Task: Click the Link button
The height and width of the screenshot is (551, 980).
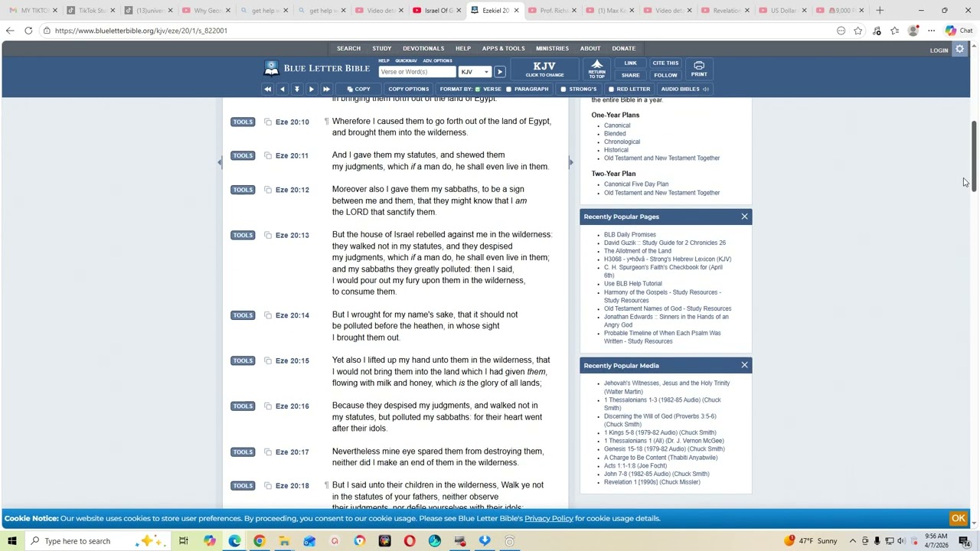Action: (630, 64)
